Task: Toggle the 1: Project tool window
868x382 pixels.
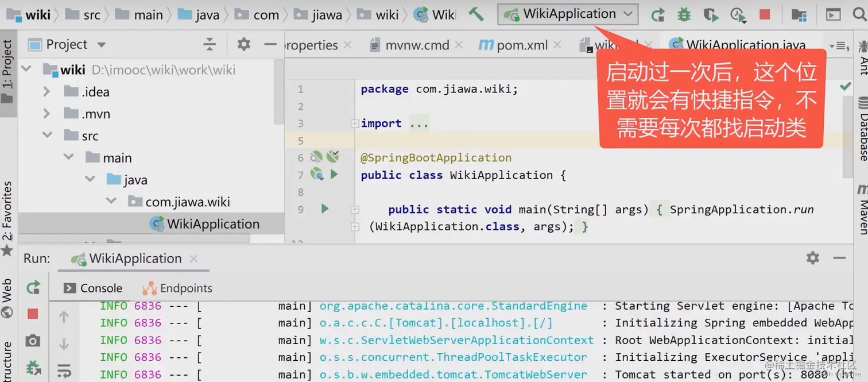Action: [x=7, y=72]
